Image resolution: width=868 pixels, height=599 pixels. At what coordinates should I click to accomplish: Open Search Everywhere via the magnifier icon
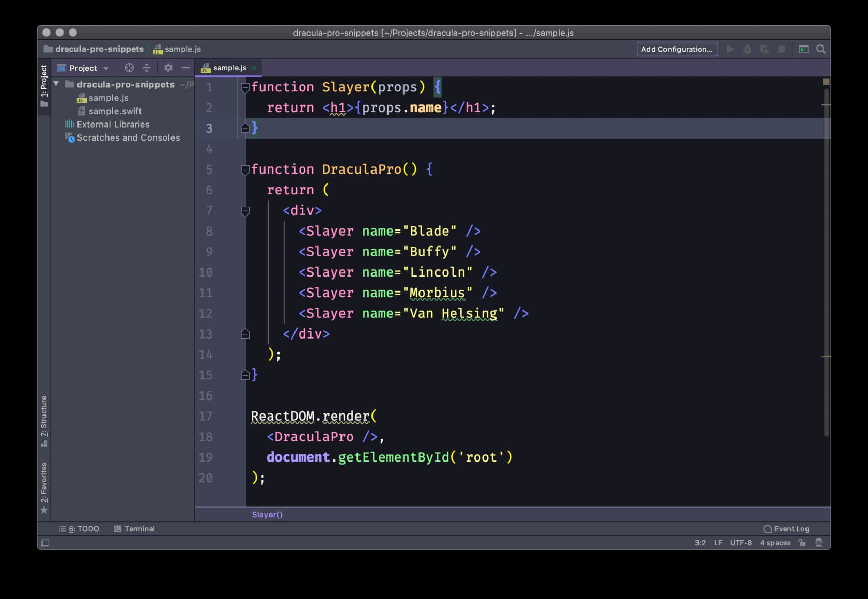(x=820, y=49)
